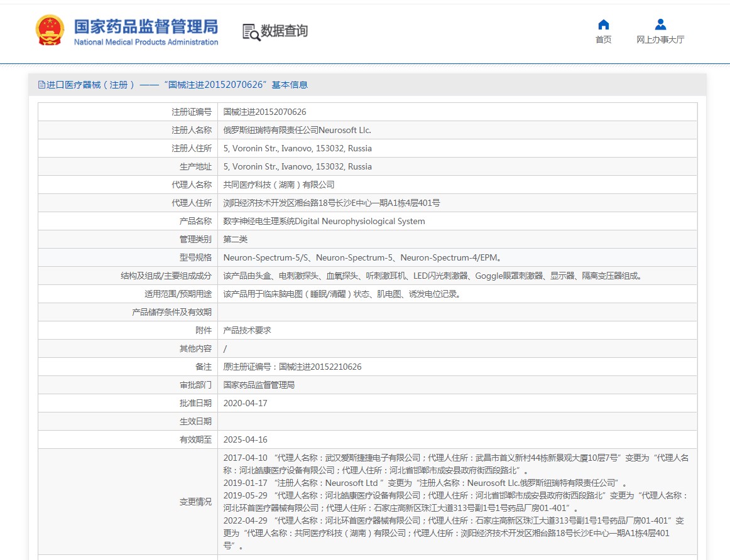Select expiry date 2025-04-16
This screenshot has width=730, height=560.
coord(246,439)
